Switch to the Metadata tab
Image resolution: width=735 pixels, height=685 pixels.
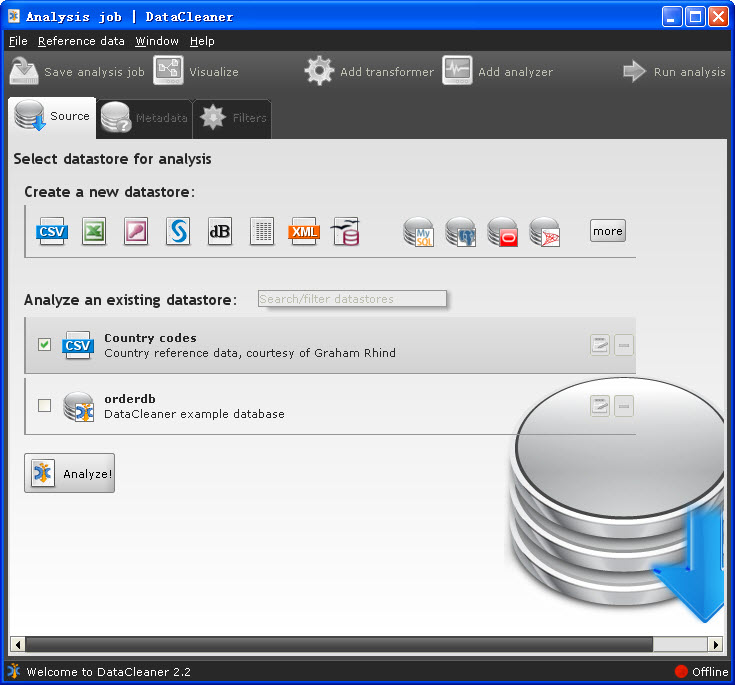145,118
